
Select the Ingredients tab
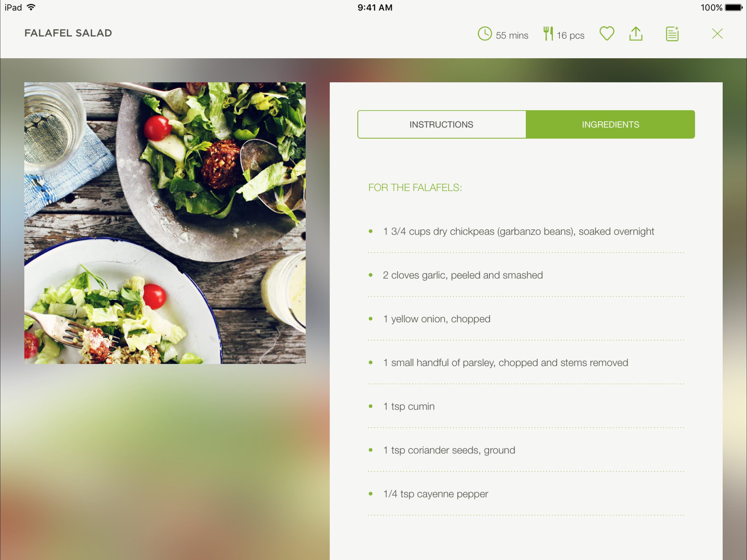click(x=610, y=124)
